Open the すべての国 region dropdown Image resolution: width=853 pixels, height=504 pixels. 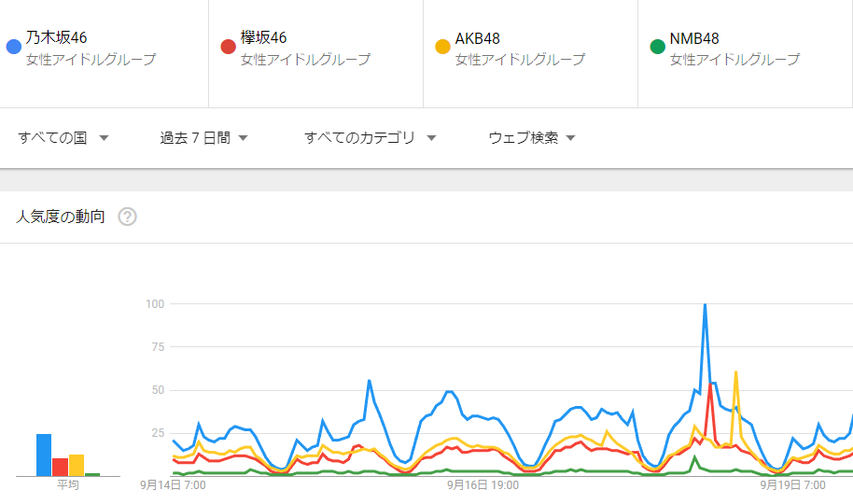[x=63, y=138]
